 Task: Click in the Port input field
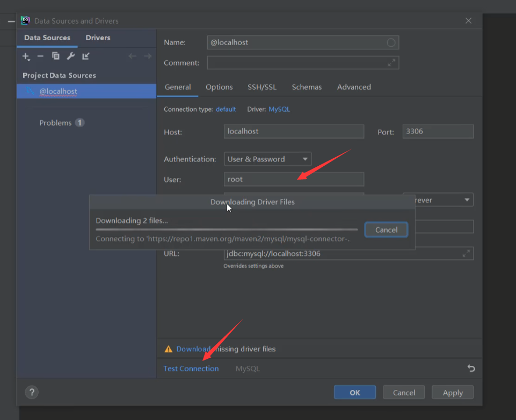pyautogui.click(x=438, y=131)
